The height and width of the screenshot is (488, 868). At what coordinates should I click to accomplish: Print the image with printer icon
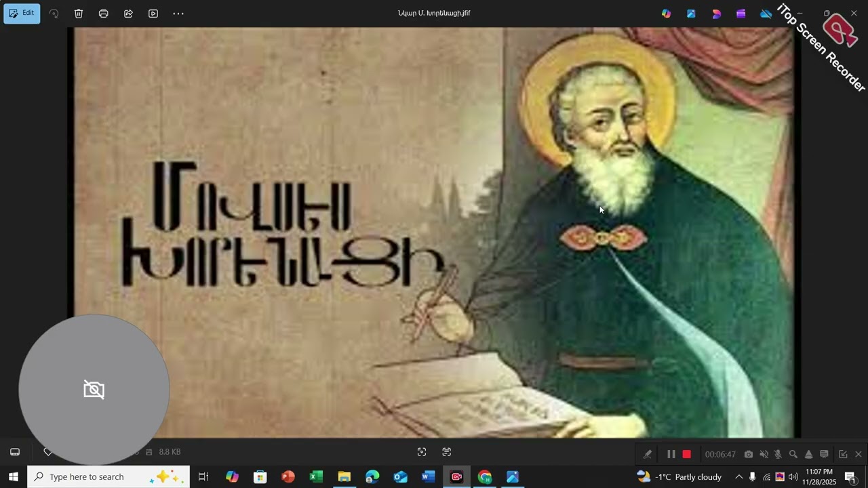pos(103,14)
